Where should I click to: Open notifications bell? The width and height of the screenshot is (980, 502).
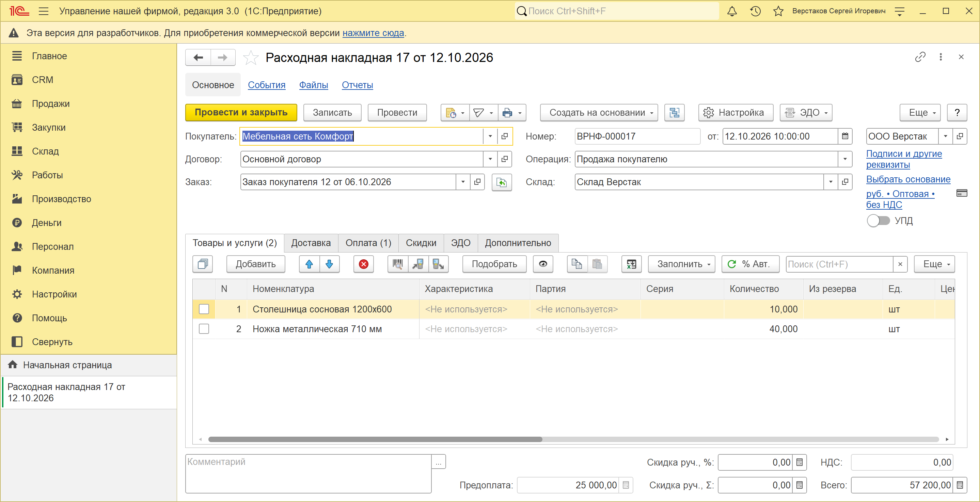coord(732,11)
